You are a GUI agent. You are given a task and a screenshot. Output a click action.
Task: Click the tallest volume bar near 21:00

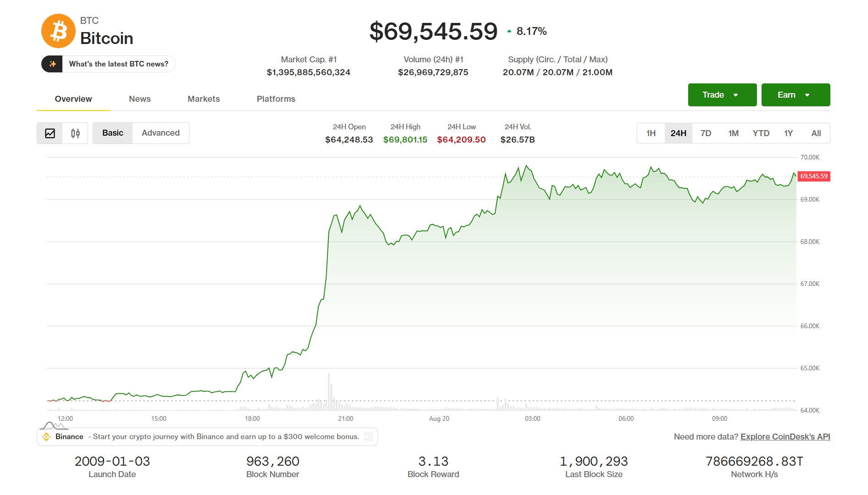[329, 391]
